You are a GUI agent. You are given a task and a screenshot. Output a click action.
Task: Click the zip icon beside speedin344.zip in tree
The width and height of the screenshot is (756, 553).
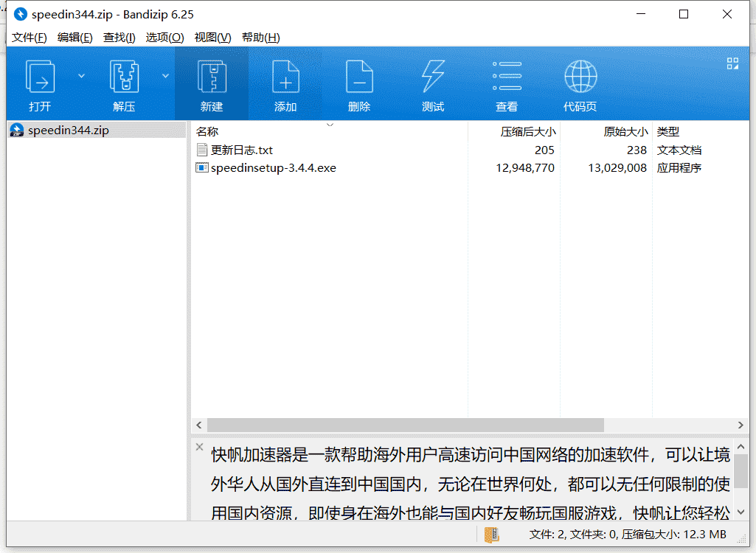[17, 131]
